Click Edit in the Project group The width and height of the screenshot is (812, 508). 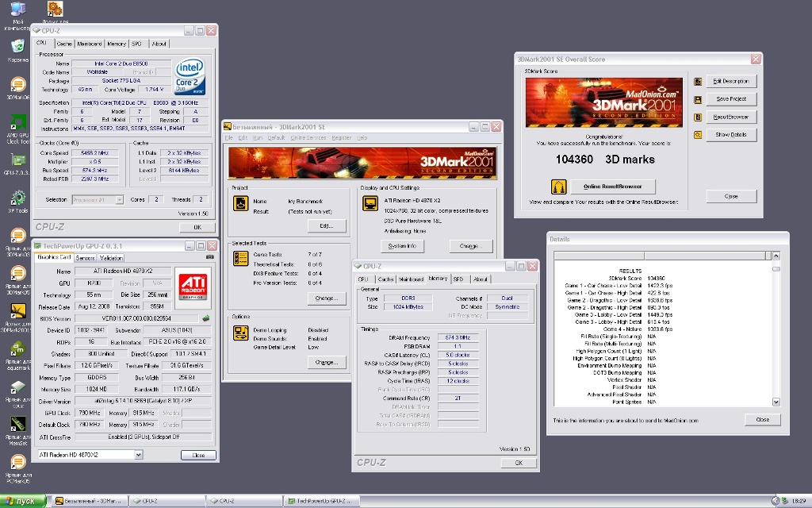click(x=326, y=226)
